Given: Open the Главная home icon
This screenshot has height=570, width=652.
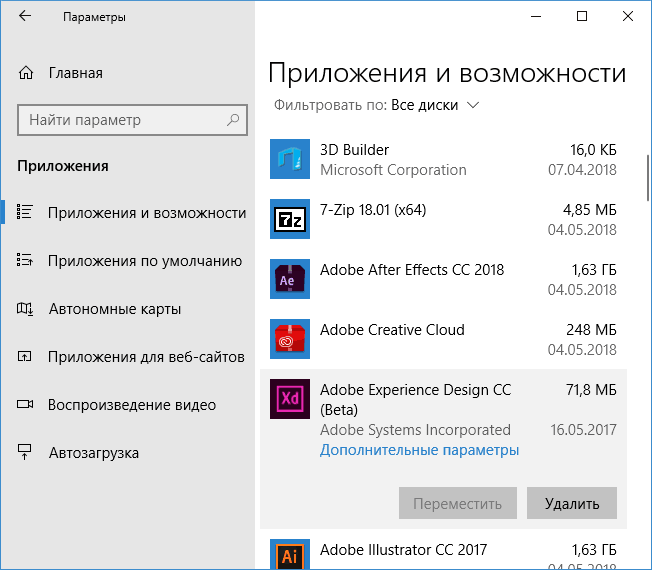Looking at the screenshot, I should [x=26, y=73].
